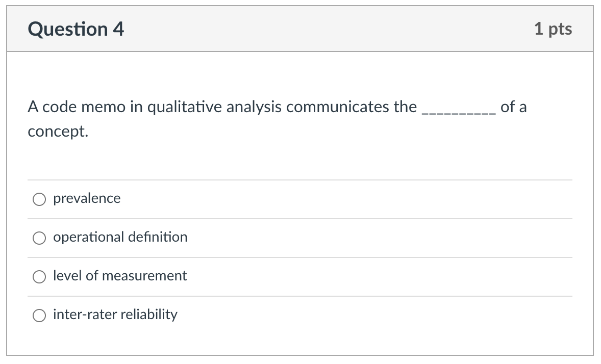Image resolution: width=601 pixels, height=364 pixels.
Task: Click the "level of measurement" label text
Action: click(x=120, y=276)
